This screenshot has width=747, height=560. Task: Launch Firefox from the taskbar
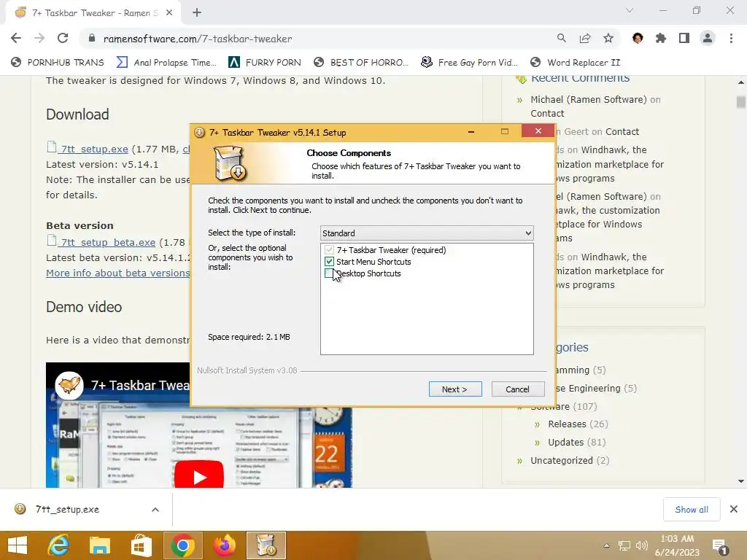(224, 545)
